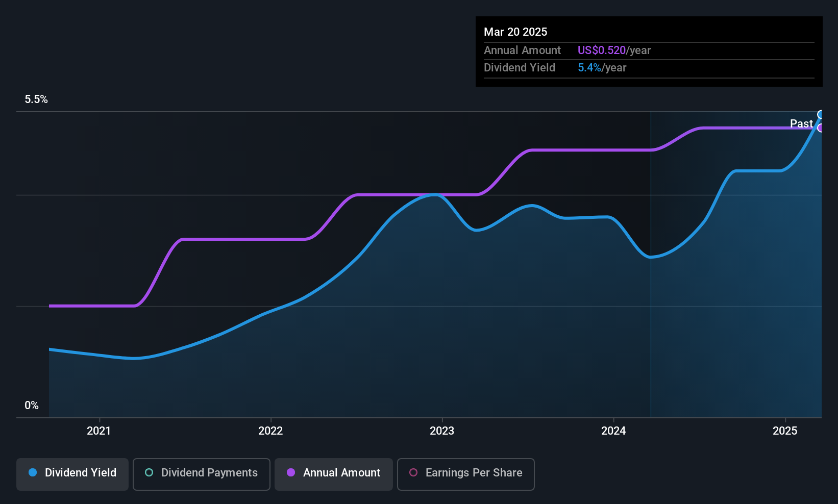Click the 5.4%/year dividend yield value

point(602,67)
